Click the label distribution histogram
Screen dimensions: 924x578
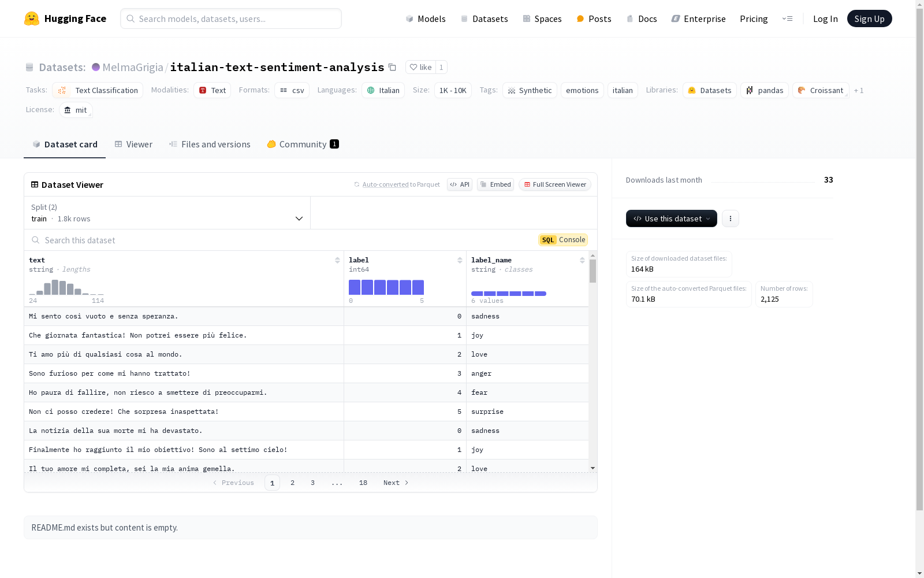[386, 287]
